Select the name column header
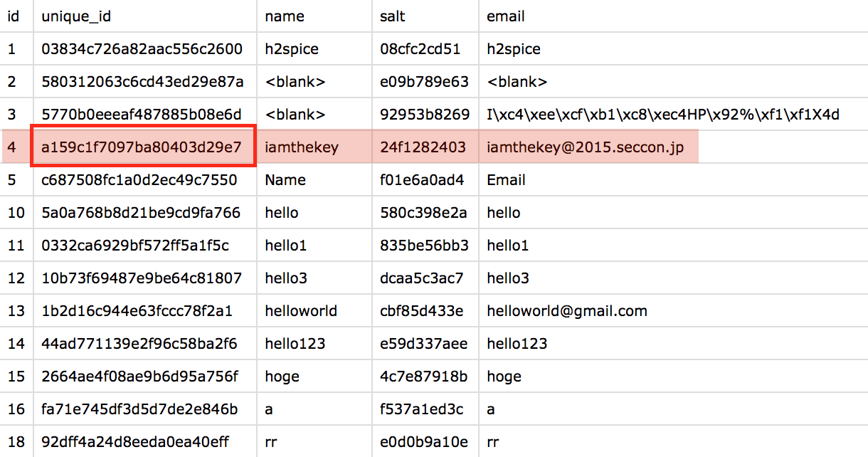 [x=285, y=16]
